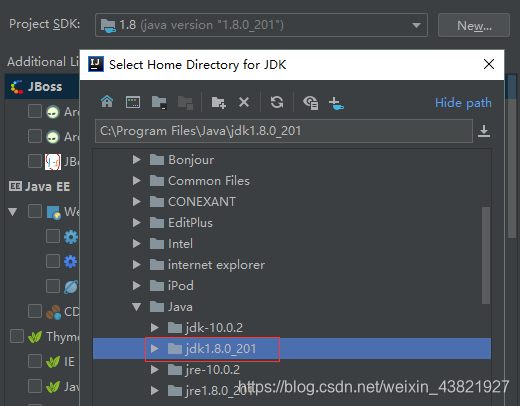The image size is (520, 406).
Task: Click the New... SDK button
Action: tap(474, 25)
